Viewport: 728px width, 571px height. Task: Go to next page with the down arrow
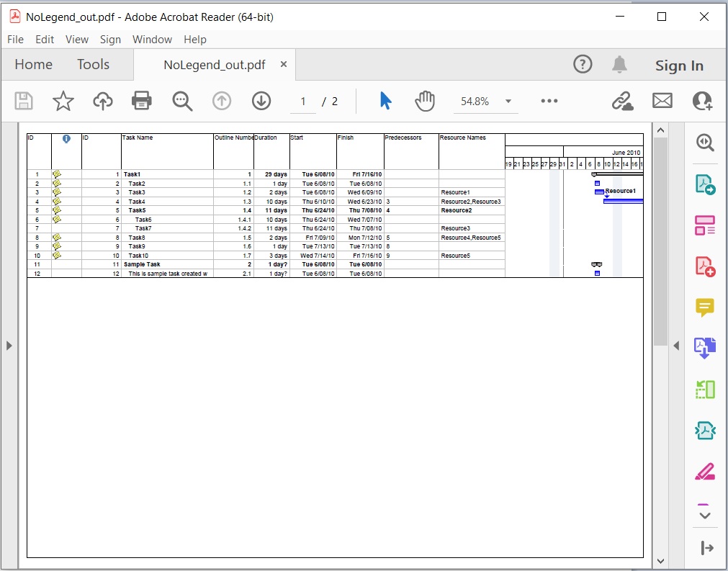(x=261, y=101)
